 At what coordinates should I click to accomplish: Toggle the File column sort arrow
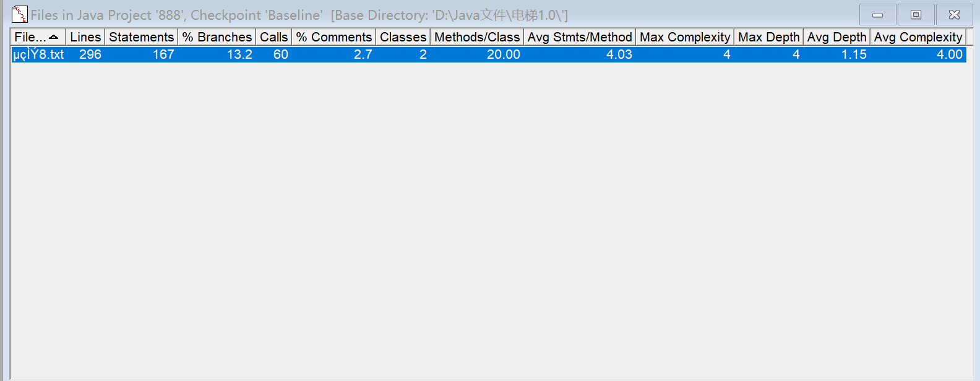tap(54, 37)
